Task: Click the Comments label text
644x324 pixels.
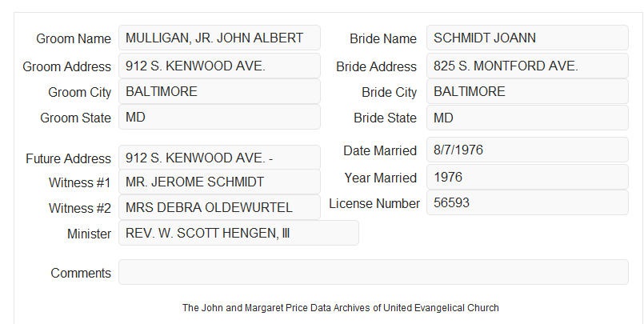Action: coord(81,273)
